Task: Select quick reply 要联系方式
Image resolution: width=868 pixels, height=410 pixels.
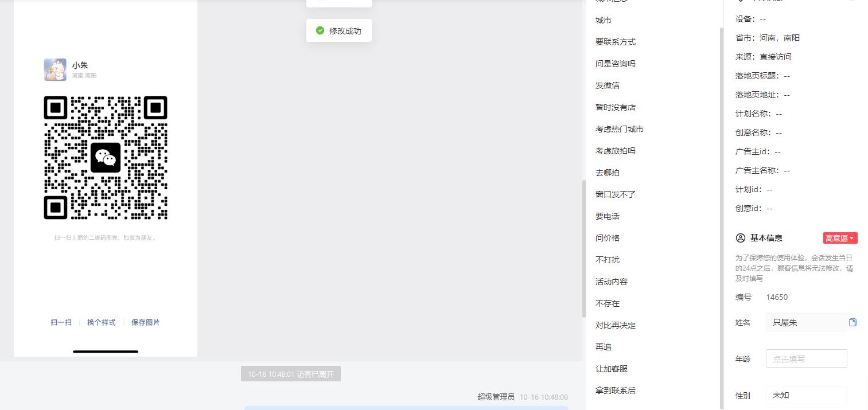Action: click(x=616, y=42)
